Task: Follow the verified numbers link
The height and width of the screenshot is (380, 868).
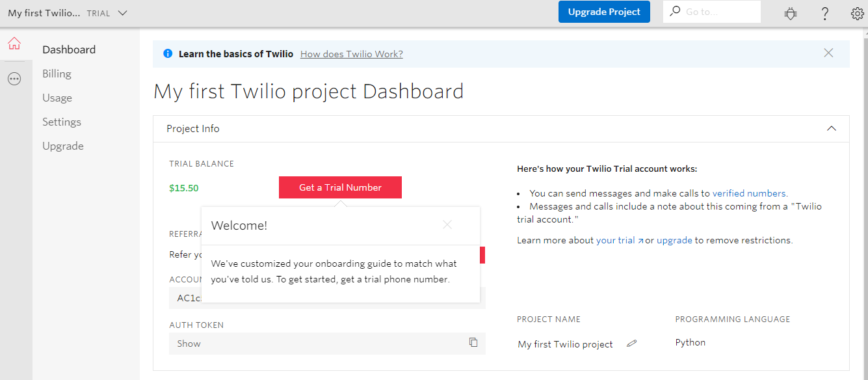Action: [749, 193]
